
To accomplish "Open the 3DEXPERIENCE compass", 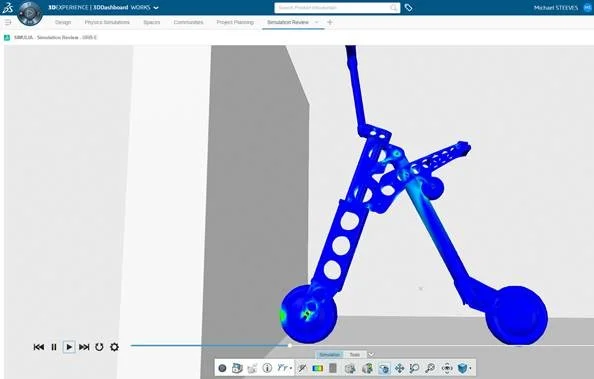I will click(x=30, y=13).
